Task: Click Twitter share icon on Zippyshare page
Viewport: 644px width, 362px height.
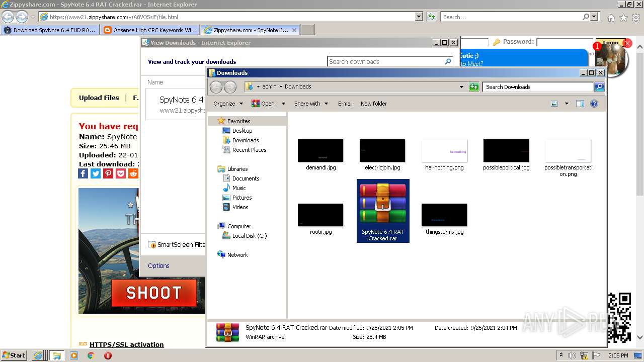Action: pos(96,173)
